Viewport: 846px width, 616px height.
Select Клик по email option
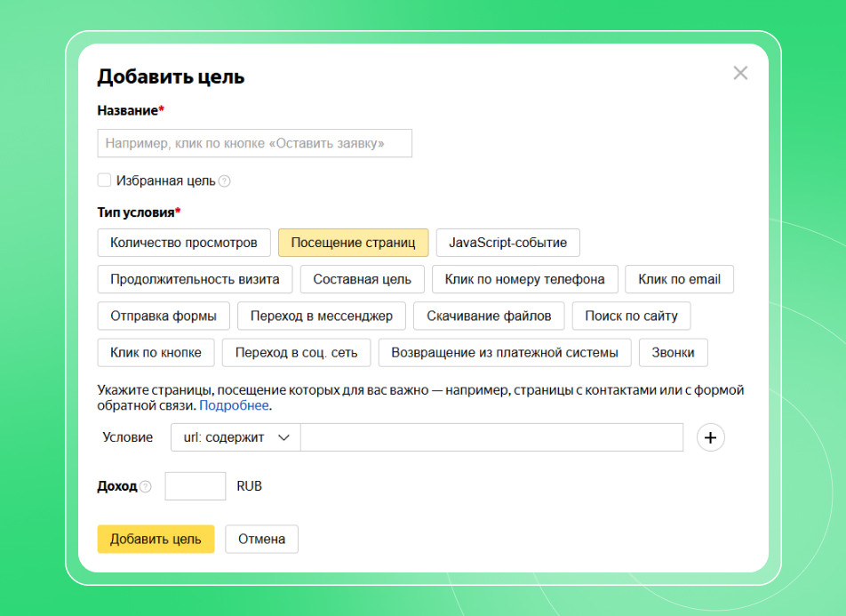(x=679, y=279)
